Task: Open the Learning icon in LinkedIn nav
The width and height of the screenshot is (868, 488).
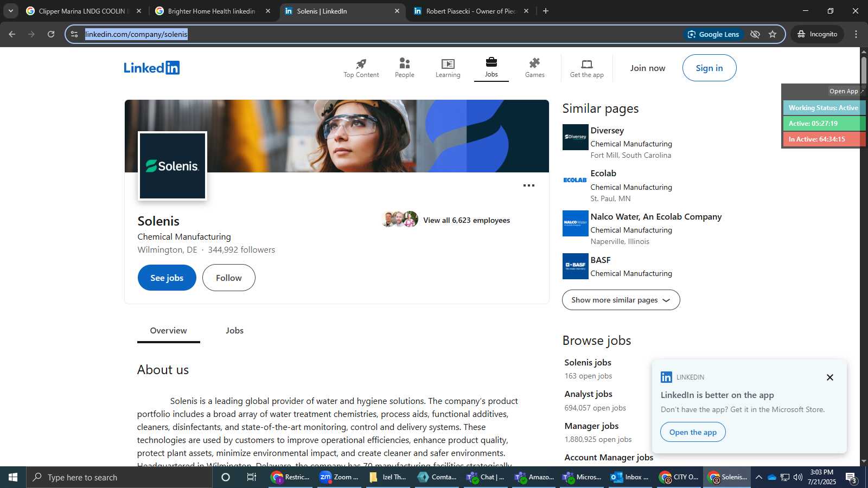Action: [448, 63]
